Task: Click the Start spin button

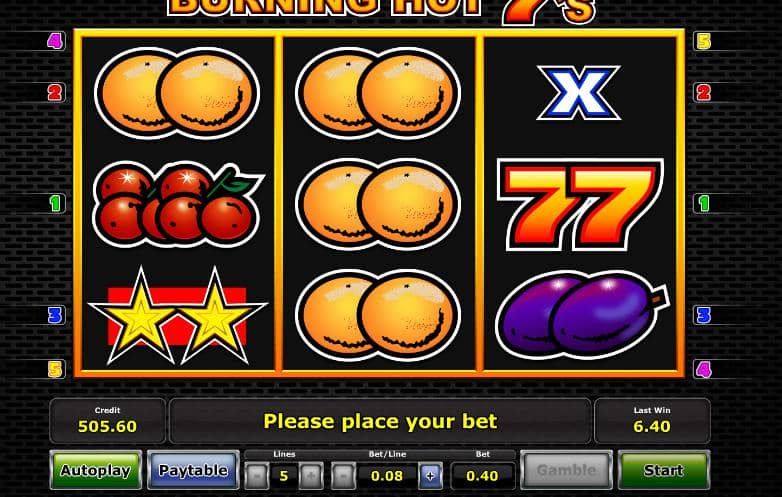Action: tap(663, 470)
